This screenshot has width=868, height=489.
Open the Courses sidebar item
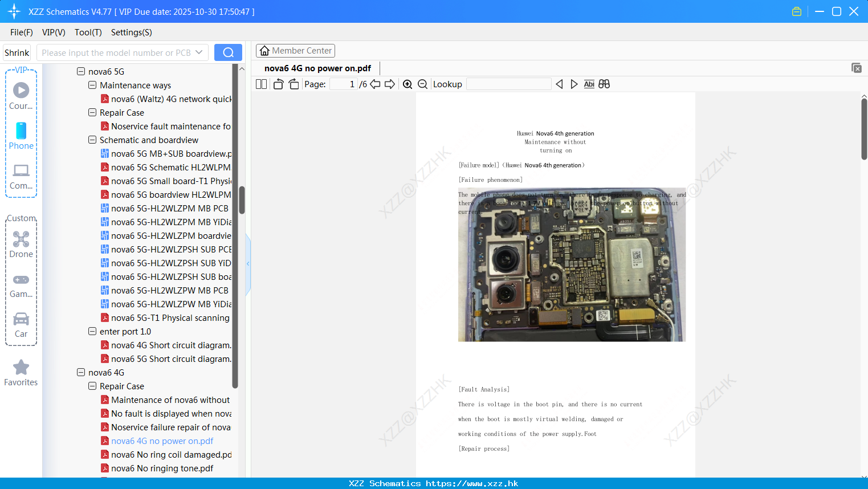(21, 96)
